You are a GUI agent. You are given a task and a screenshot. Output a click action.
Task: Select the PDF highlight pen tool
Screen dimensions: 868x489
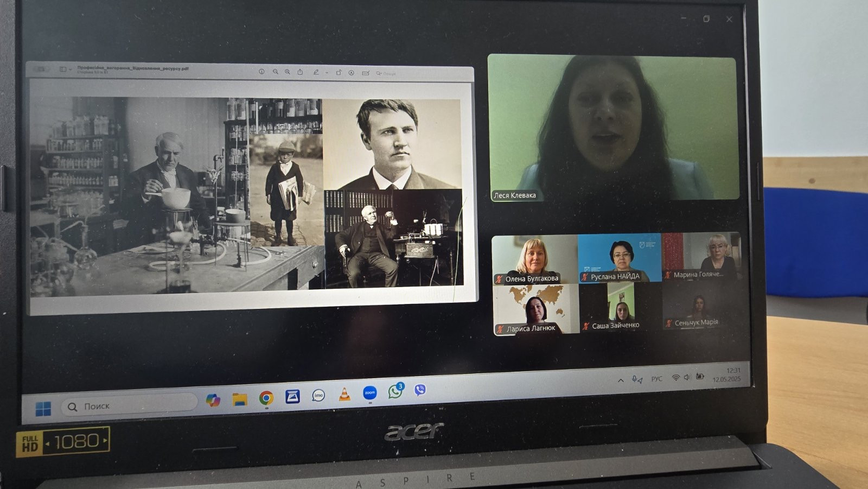[x=316, y=72]
